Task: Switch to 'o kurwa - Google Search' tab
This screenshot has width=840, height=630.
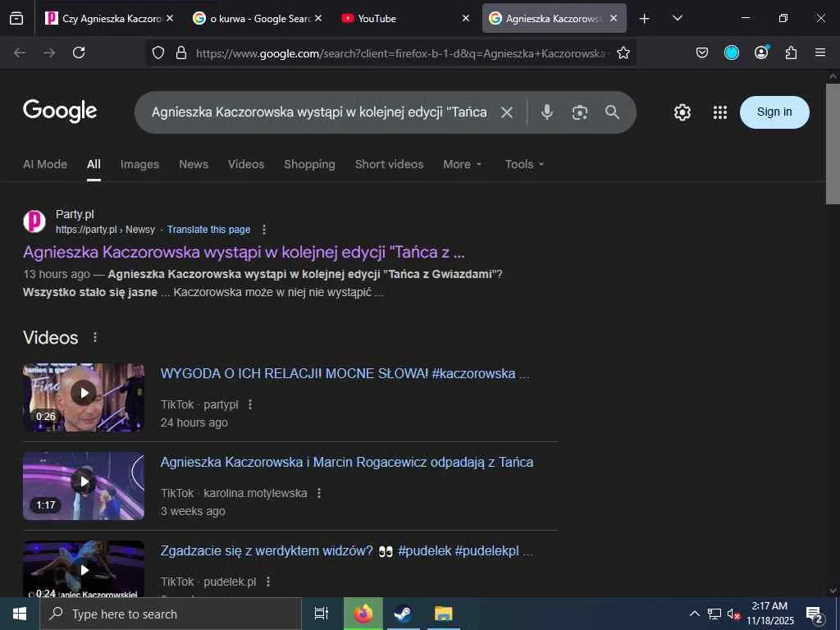Action: click(257, 18)
